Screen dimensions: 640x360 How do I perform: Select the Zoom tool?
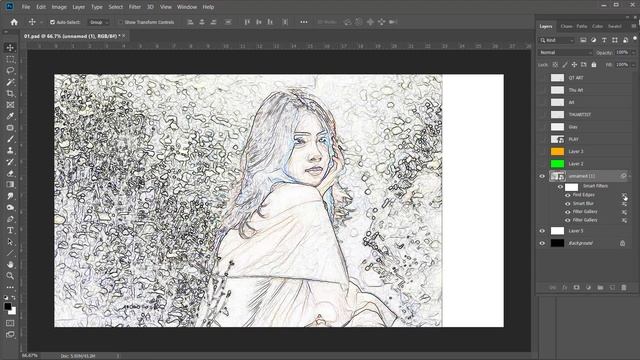pos(10,276)
